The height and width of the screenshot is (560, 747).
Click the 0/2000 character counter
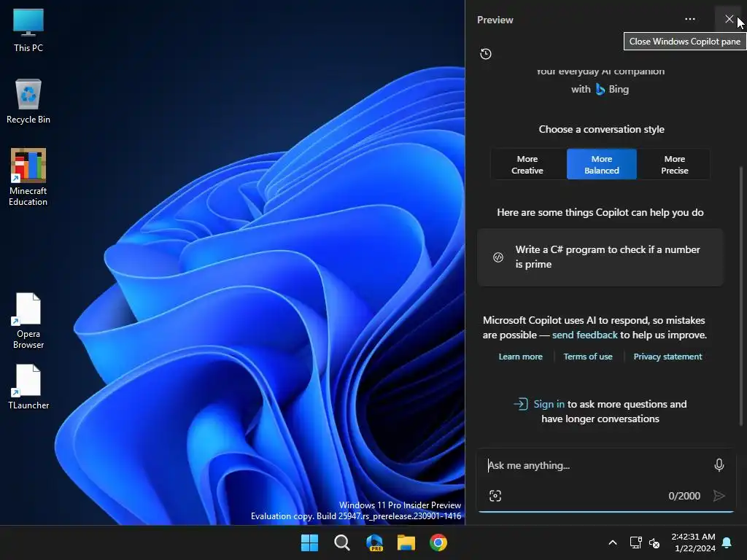(x=684, y=496)
